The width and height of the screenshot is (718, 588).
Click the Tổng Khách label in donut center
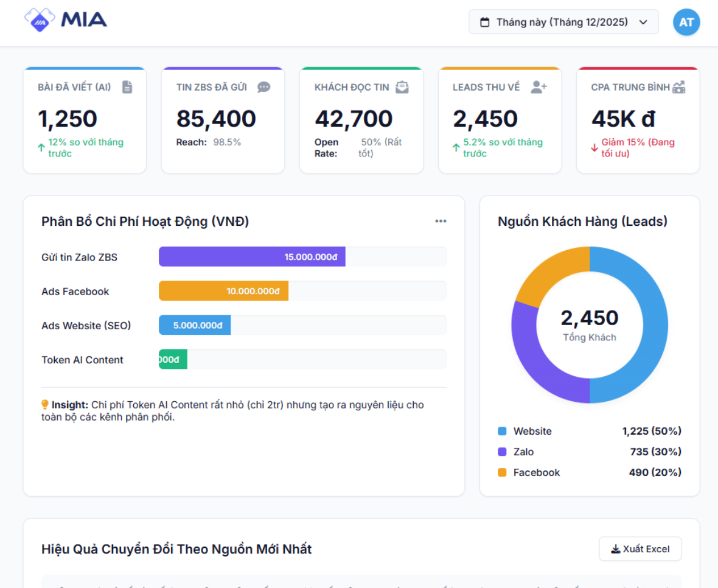point(590,337)
